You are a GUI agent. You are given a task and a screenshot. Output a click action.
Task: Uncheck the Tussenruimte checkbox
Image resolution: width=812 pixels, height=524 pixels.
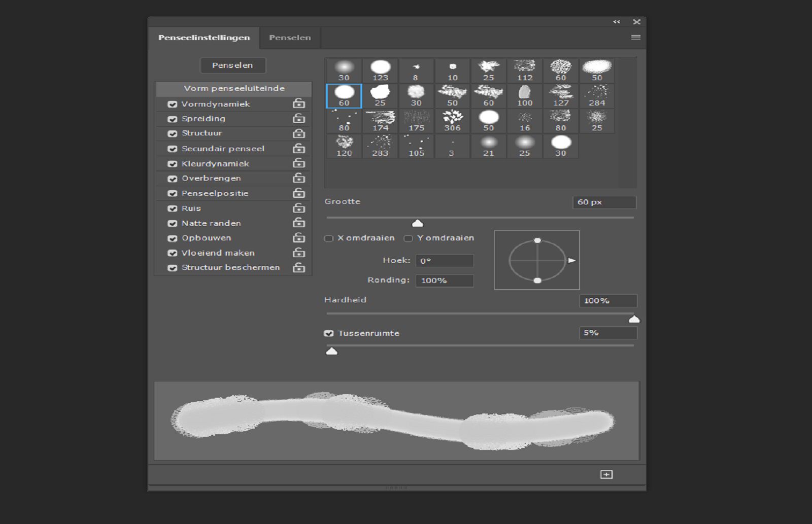pos(329,333)
